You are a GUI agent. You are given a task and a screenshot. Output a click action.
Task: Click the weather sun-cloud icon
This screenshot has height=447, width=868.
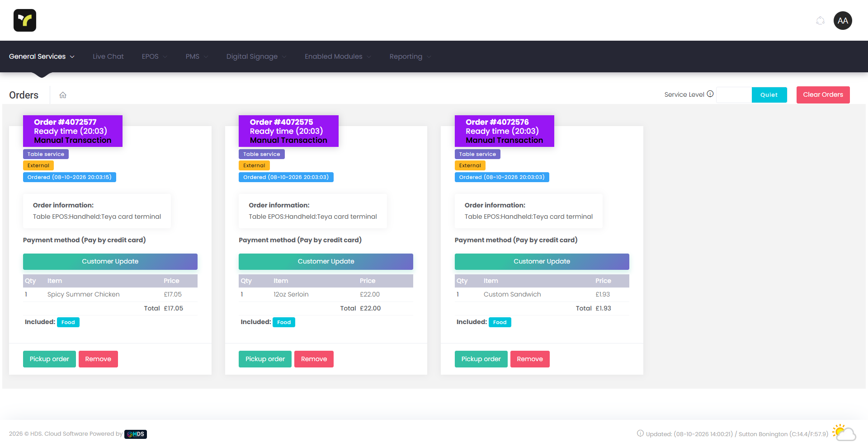pyautogui.click(x=844, y=432)
